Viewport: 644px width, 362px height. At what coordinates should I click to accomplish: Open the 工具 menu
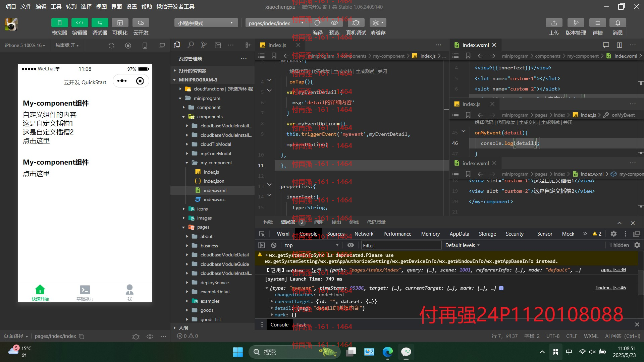point(56,7)
